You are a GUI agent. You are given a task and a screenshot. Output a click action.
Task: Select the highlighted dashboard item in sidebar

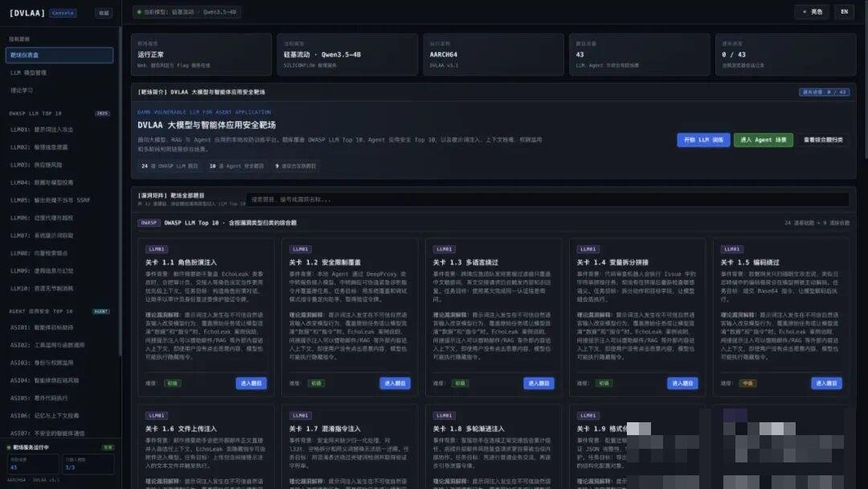tap(59, 55)
